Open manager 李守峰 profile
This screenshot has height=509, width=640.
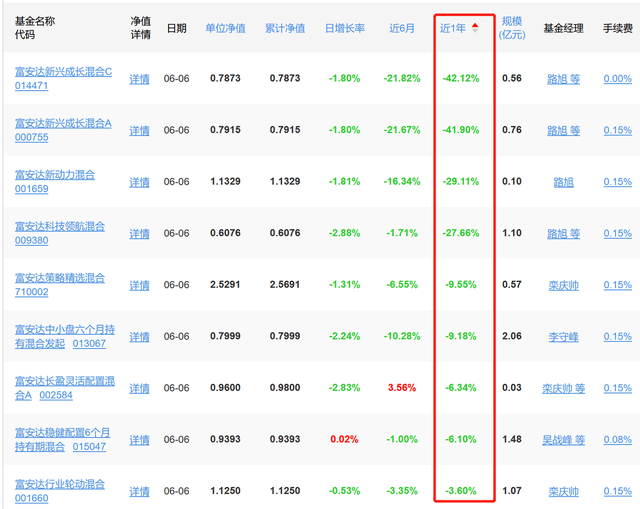tap(563, 336)
